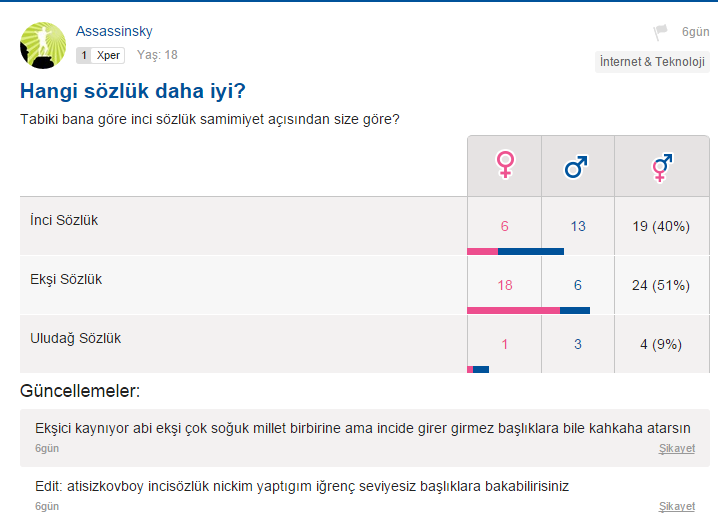Screen dimensions: 718x526
Task: Open the question title Hangi sözlük daha iyi?
Action: point(133,91)
